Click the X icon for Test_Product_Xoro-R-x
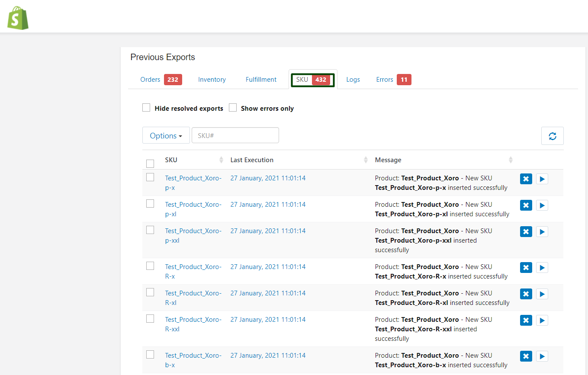This screenshot has width=588, height=375. coord(526,268)
